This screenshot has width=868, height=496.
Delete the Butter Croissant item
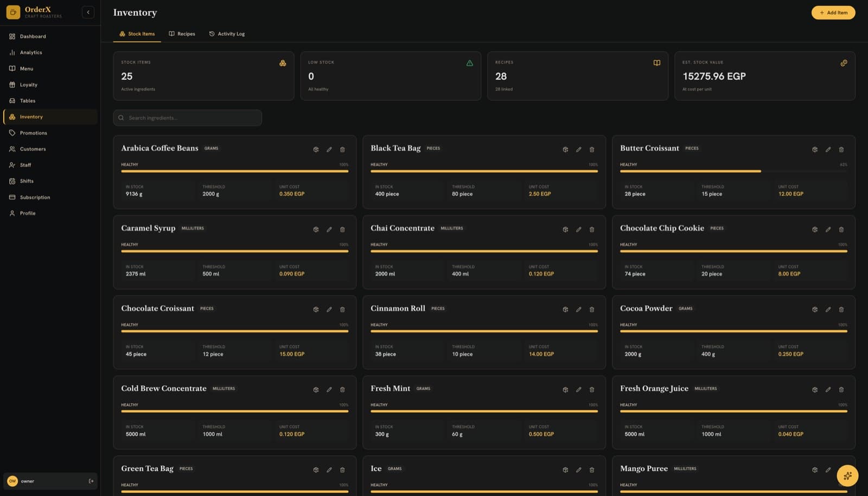point(841,149)
